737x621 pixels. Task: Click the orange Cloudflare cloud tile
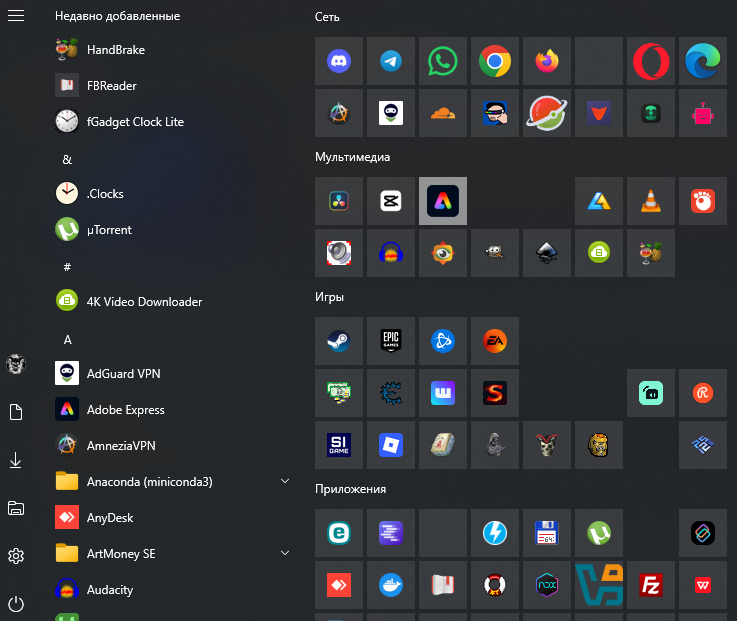443,113
